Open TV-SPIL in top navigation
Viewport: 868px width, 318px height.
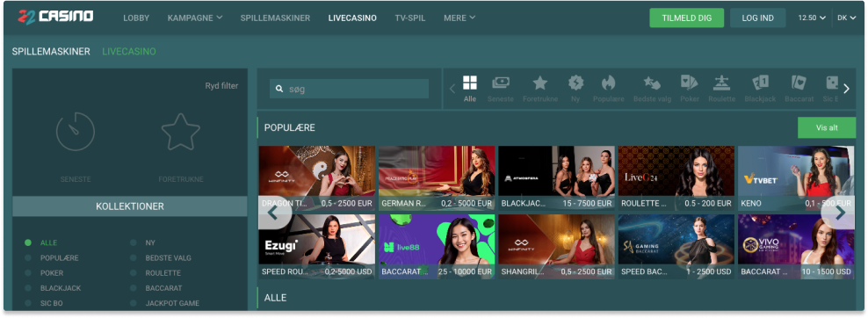pyautogui.click(x=410, y=18)
